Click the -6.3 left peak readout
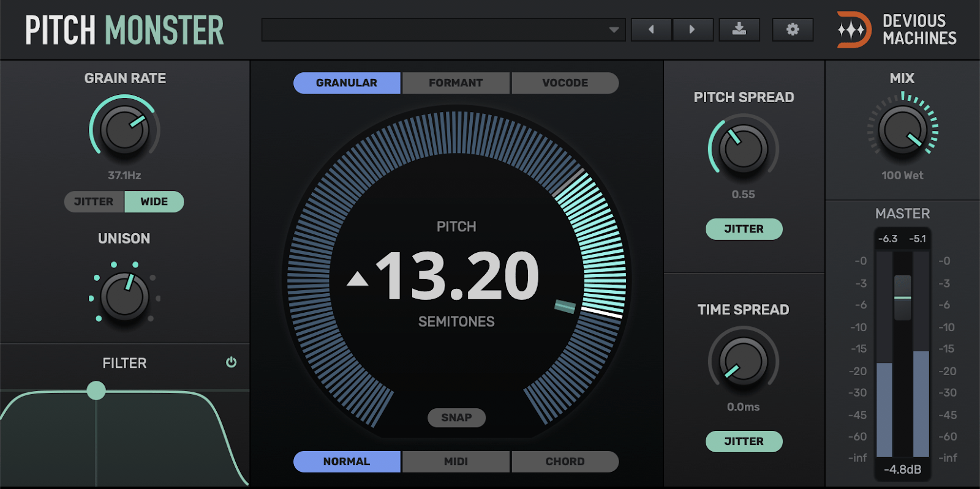980x489 pixels. [888, 239]
